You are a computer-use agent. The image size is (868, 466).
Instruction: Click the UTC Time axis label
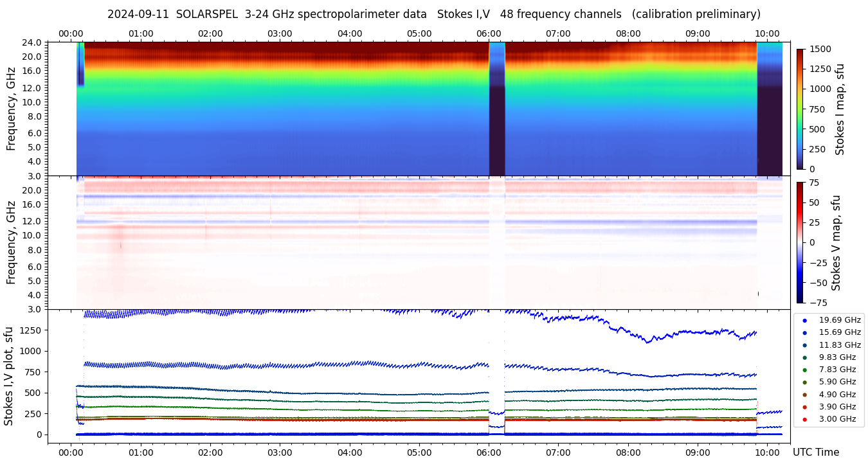815,453
